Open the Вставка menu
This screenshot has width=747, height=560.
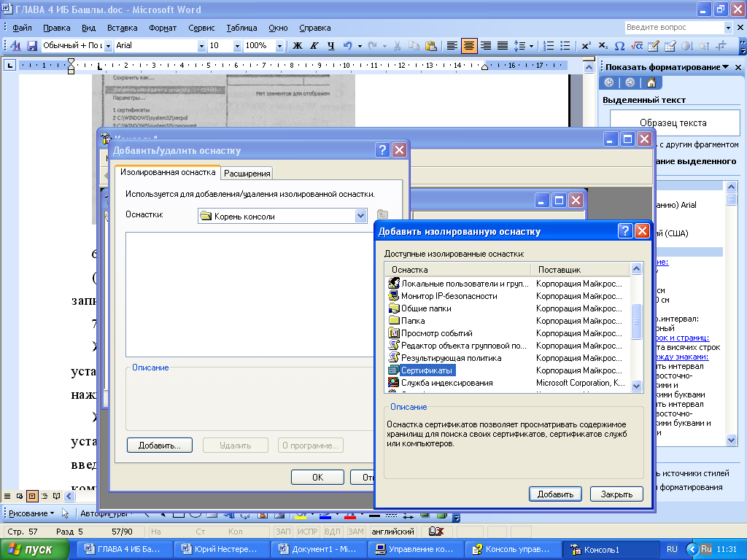click(x=123, y=28)
